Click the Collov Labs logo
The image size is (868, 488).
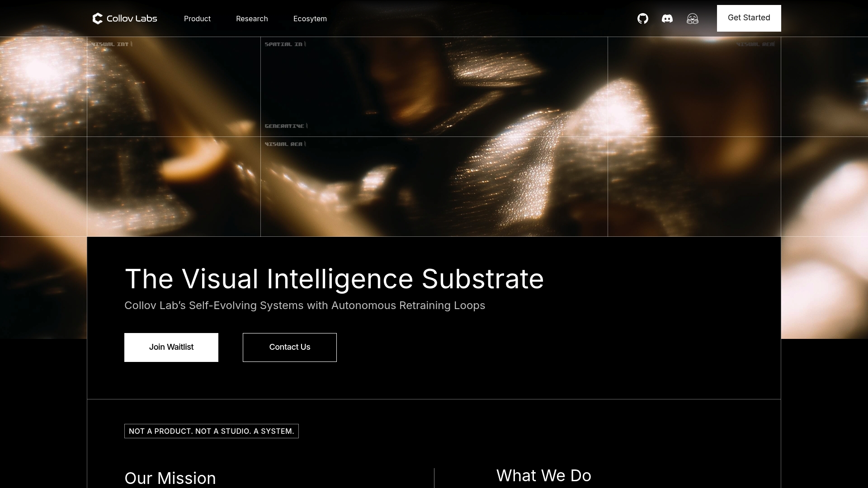(x=124, y=19)
